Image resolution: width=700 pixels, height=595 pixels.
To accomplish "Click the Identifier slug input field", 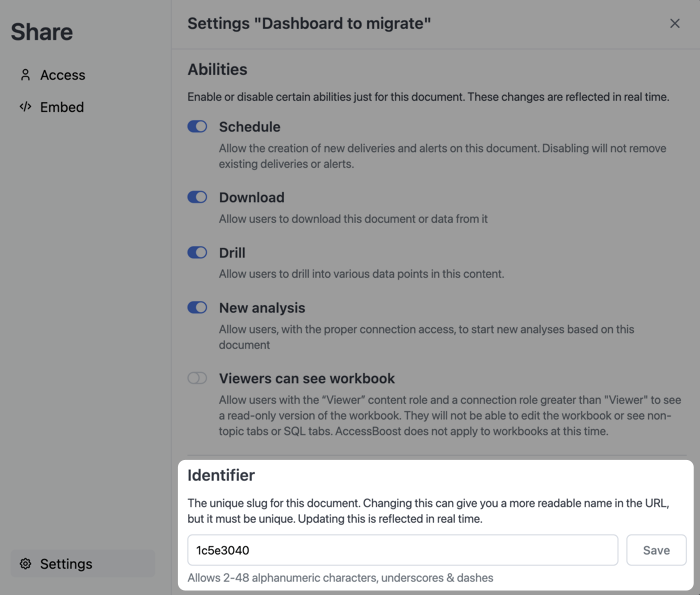I will [x=402, y=550].
